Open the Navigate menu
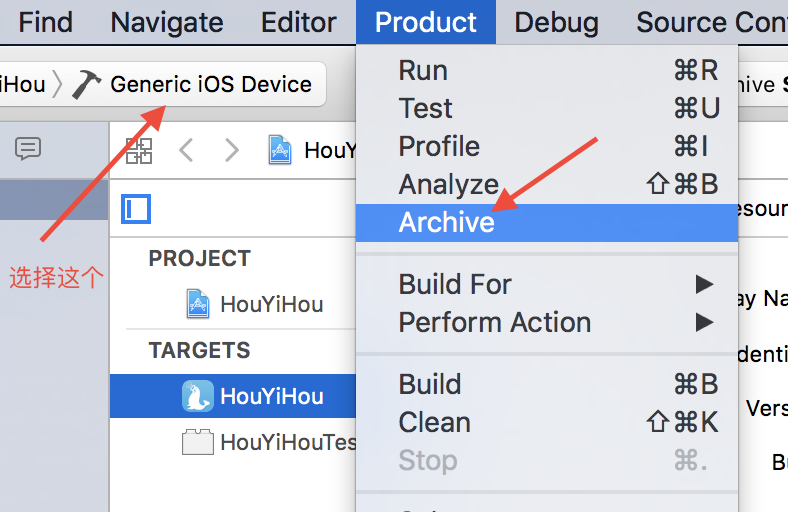 click(x=167, y=22)
